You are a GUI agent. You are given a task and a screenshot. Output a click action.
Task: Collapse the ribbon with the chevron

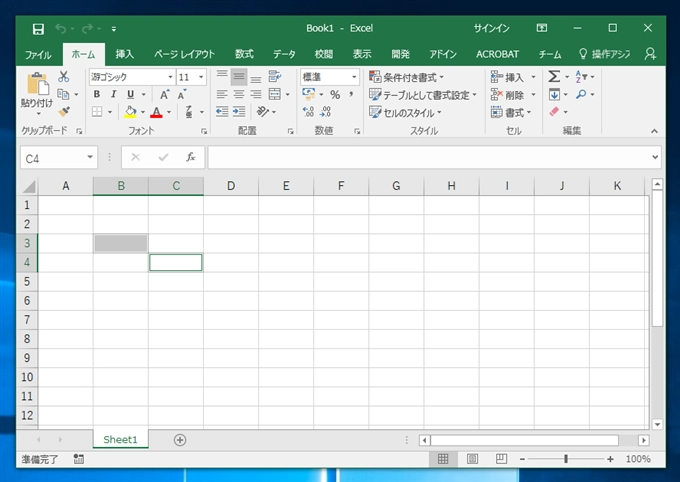[x=654, y=131]
